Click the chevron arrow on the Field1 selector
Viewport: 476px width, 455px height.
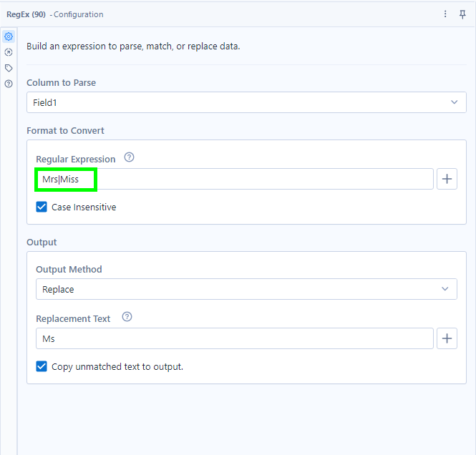[454, 102]
